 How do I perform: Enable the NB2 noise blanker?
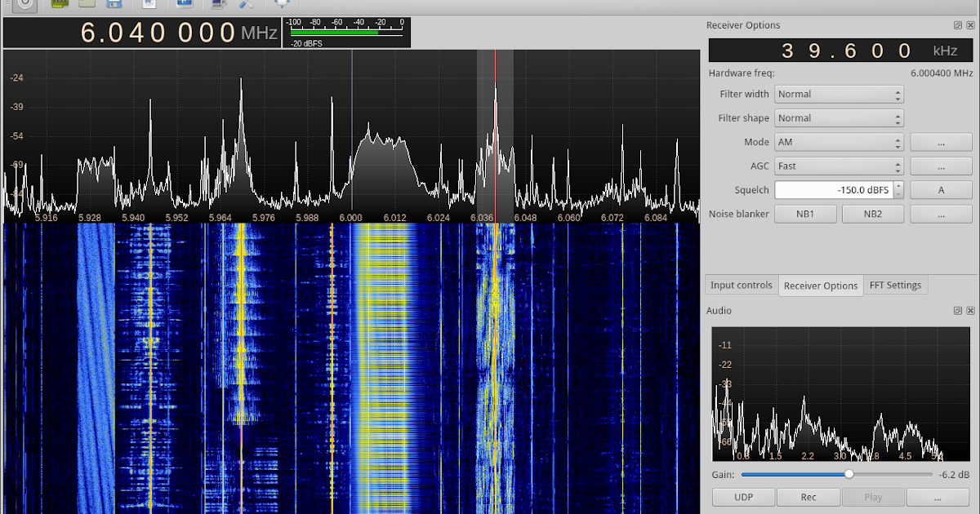871,213
